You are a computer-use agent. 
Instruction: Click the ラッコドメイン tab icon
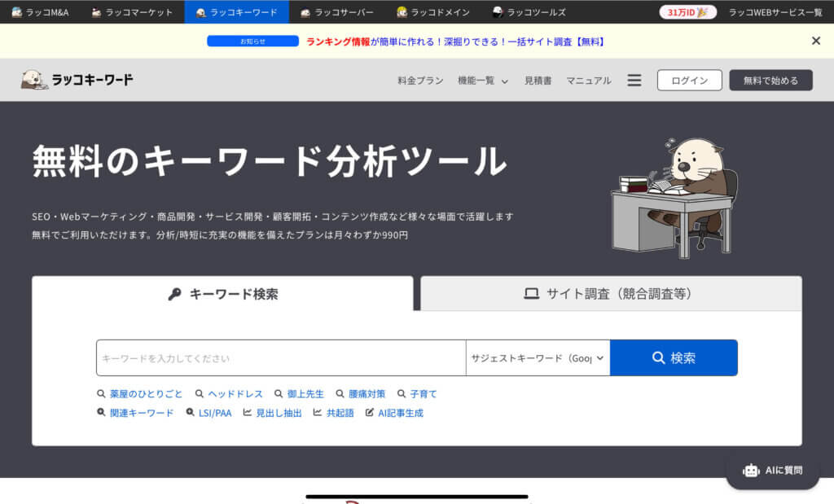(402, 11)
